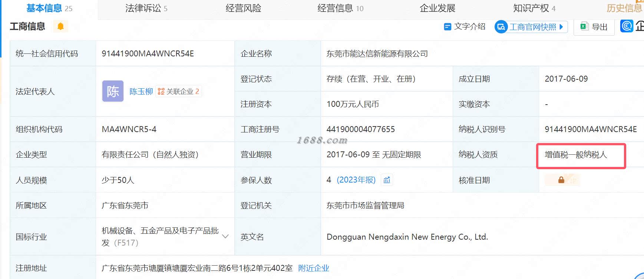Click the 注册地址 label cell
The width and height of the screenshot is (644, 279).
point(53,268)
